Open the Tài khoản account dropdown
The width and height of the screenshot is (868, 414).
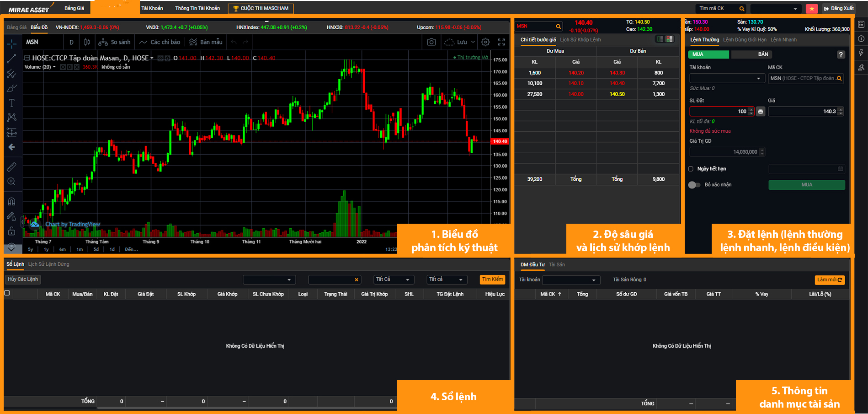pos(727,78)
